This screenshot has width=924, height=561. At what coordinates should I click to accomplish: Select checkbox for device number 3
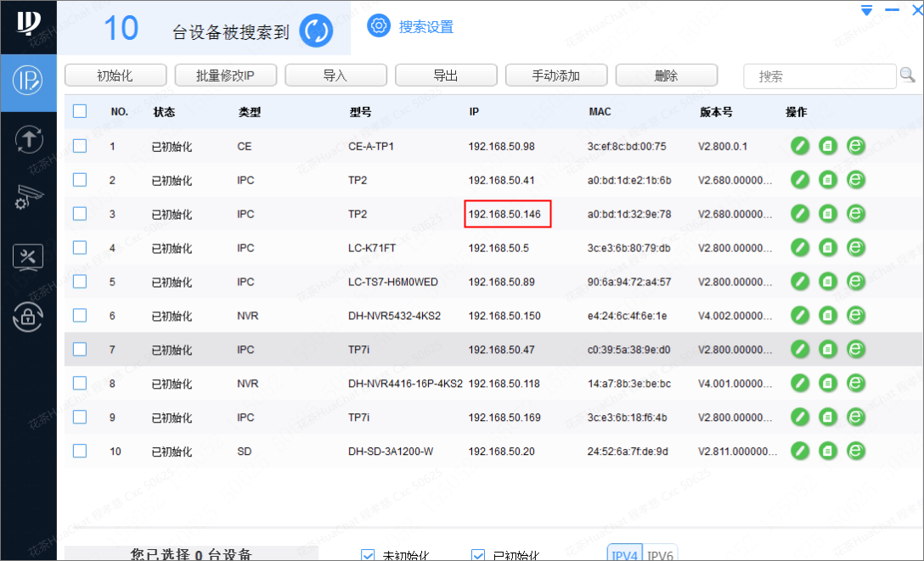[x=80, y=214]
